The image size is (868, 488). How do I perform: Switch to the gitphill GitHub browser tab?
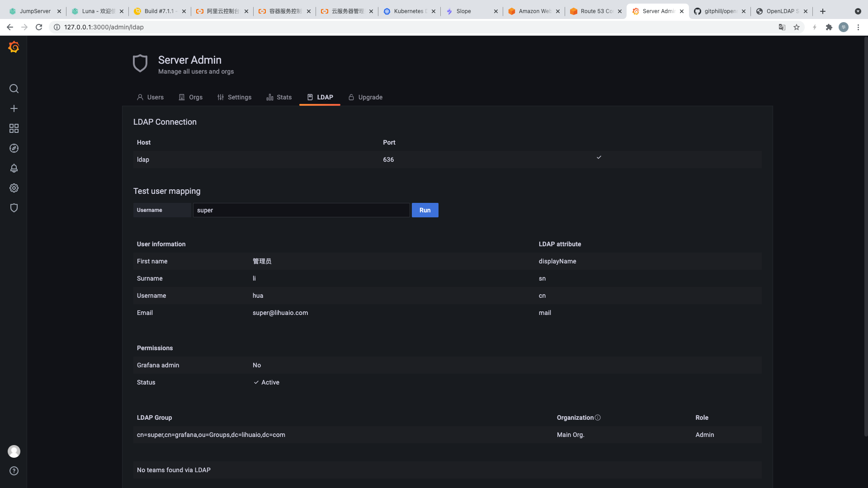[720, 11]
